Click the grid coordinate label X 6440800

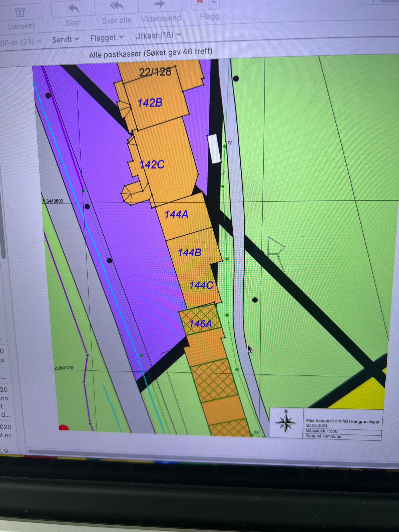(x=53, y=201)
